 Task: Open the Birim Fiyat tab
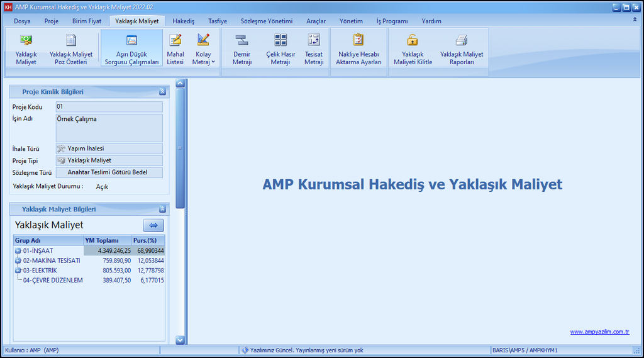[86, 21]
